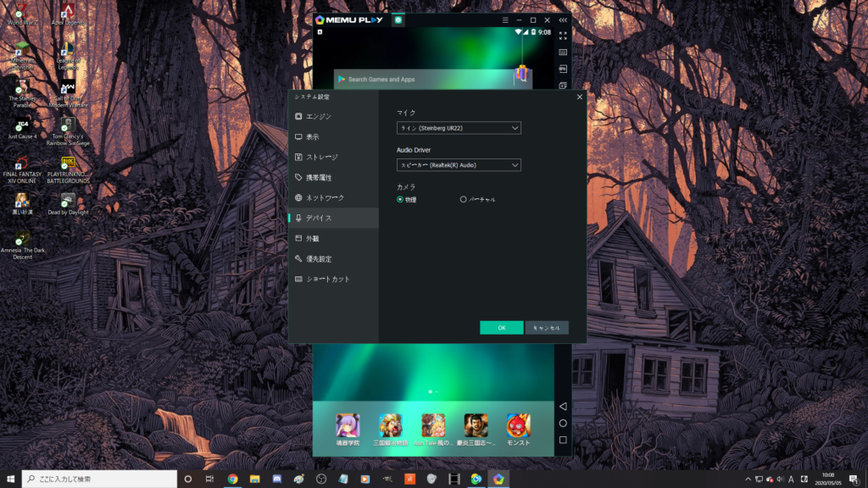Viewport: 868px width, 488px height.
Task: Open Discord from the taskbar
Action: [277, 480]
